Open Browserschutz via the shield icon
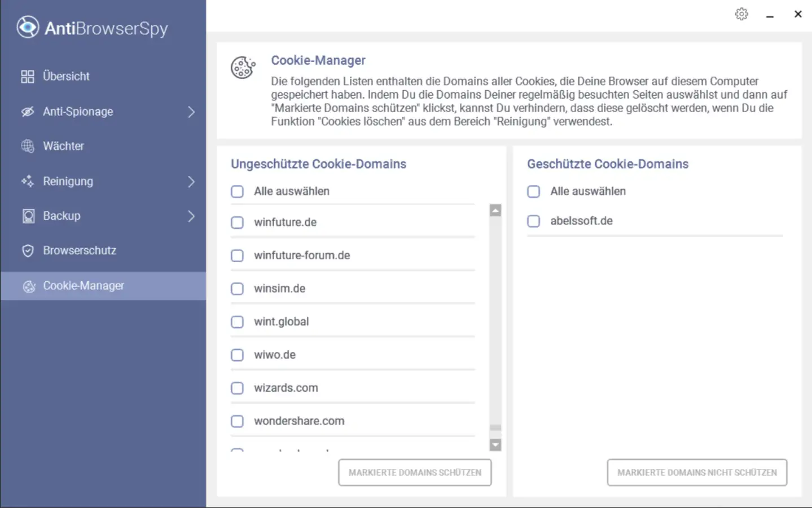 coord(28,251)
